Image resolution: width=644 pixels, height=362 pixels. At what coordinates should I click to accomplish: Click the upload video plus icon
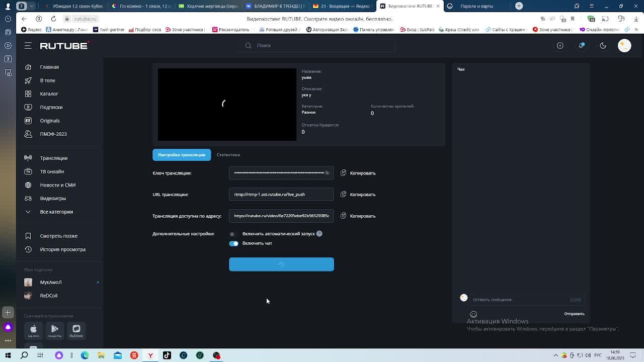tap(560, 45)
